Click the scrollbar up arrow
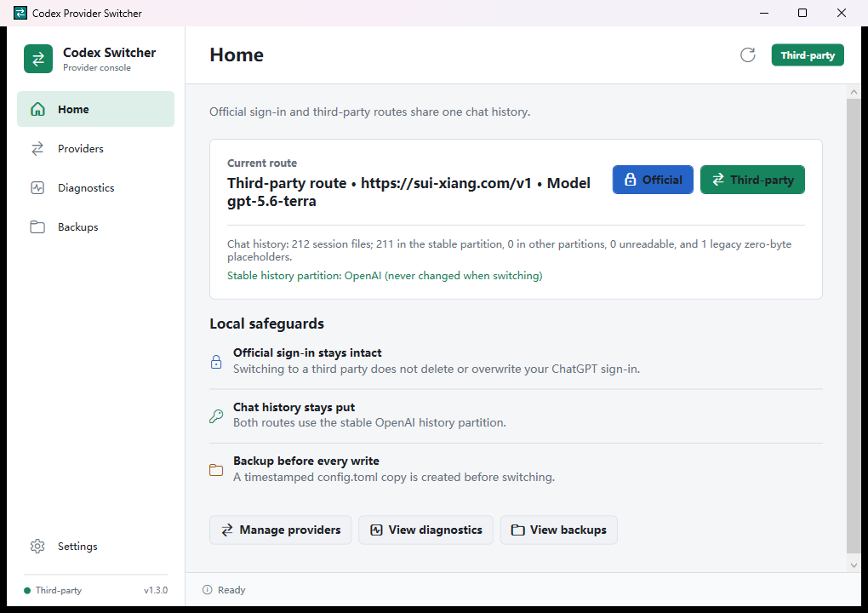The width and height of the screenshot is (868, 613). 854,92
